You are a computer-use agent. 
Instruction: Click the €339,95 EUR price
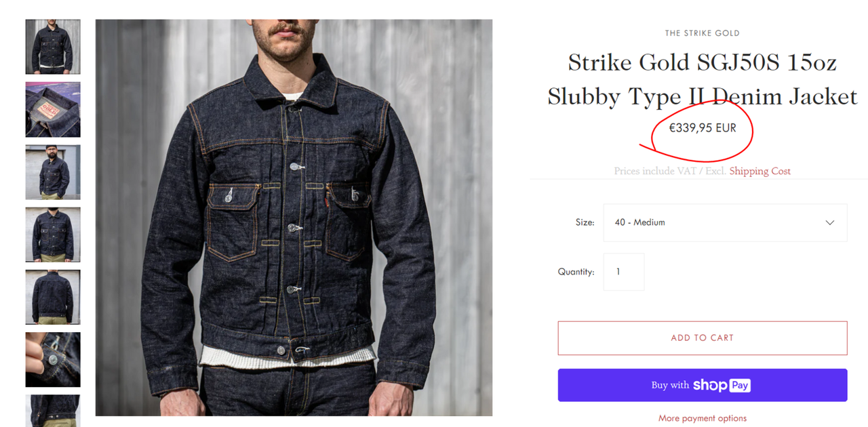[x=703, y=127]
